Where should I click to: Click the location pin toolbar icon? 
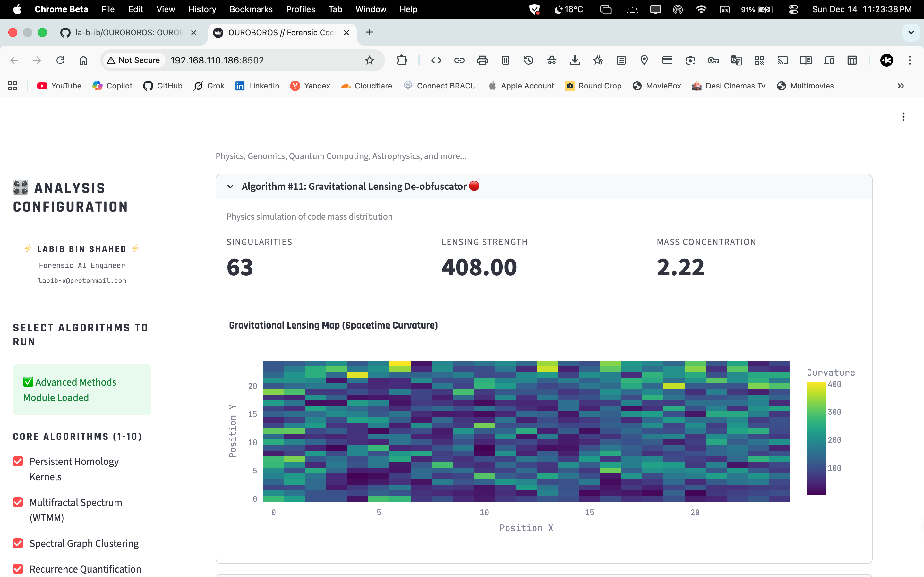[644, 60]
